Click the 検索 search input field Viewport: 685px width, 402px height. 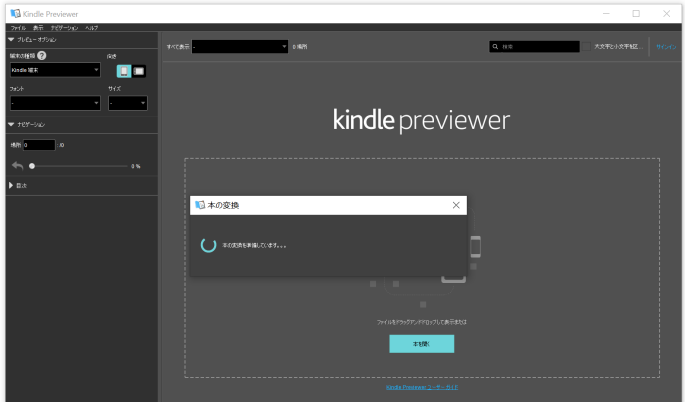coord(534,46)
